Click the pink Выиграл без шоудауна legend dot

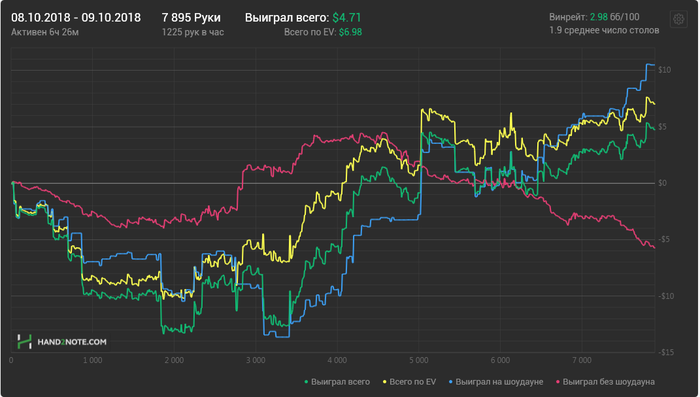click(558, 382)
